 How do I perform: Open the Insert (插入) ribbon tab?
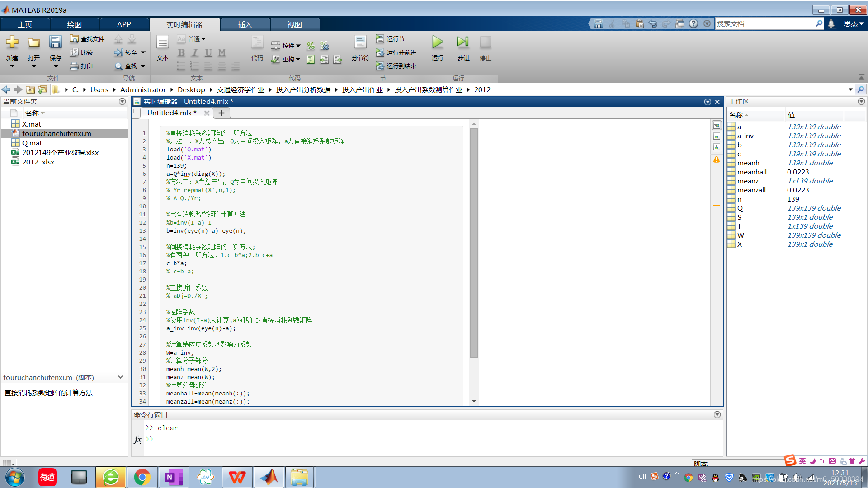[245, 24]
